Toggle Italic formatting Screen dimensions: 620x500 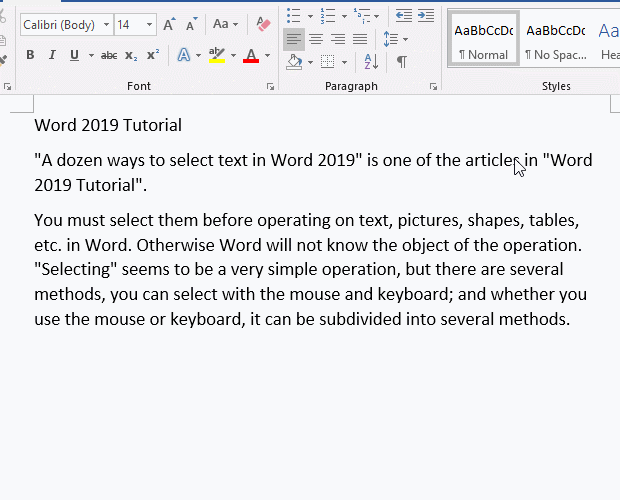(52, 55)
